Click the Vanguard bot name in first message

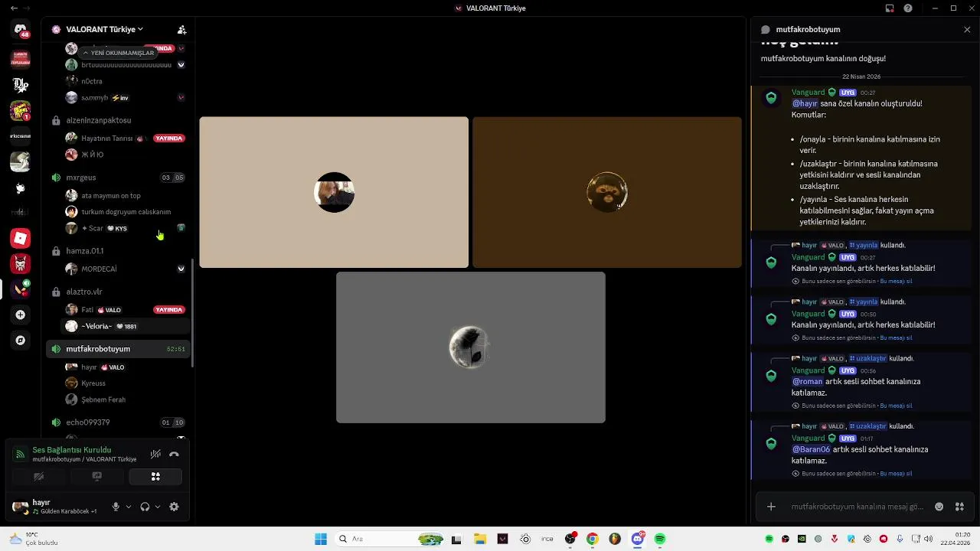click(x=808, y=93)
